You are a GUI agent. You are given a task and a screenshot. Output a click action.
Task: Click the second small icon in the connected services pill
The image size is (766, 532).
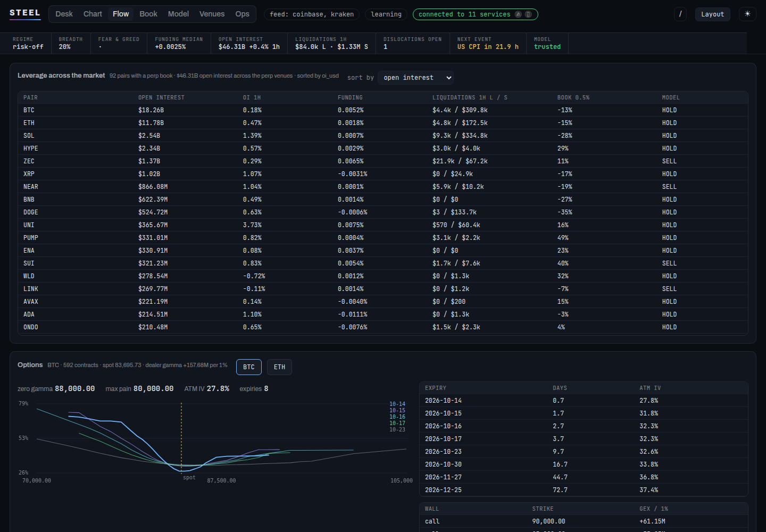(528, 14)
